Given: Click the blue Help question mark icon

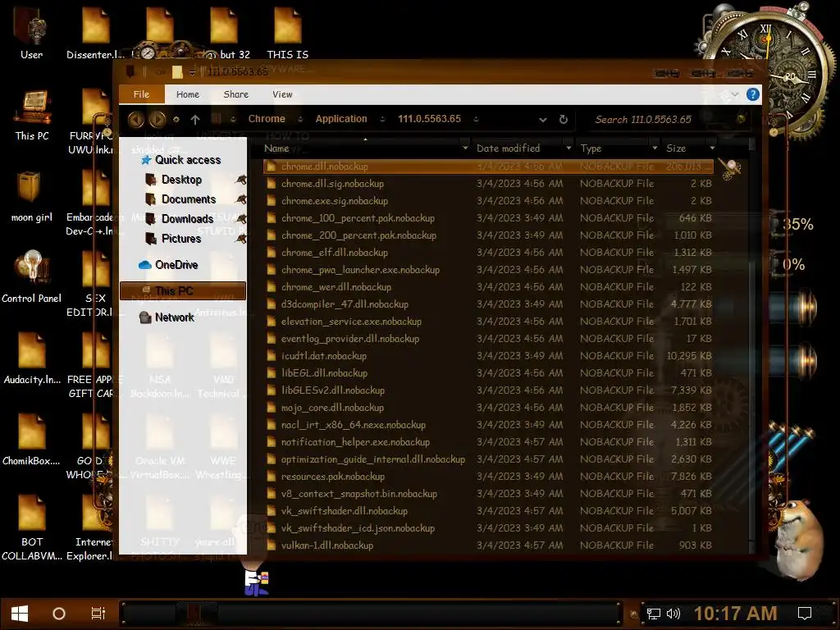Looking at the screenshot, I should (x=753, y=94).
